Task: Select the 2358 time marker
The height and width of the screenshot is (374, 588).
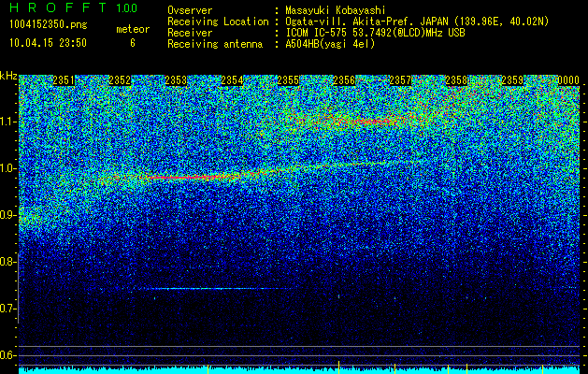Action: click(x=456, y=80)
